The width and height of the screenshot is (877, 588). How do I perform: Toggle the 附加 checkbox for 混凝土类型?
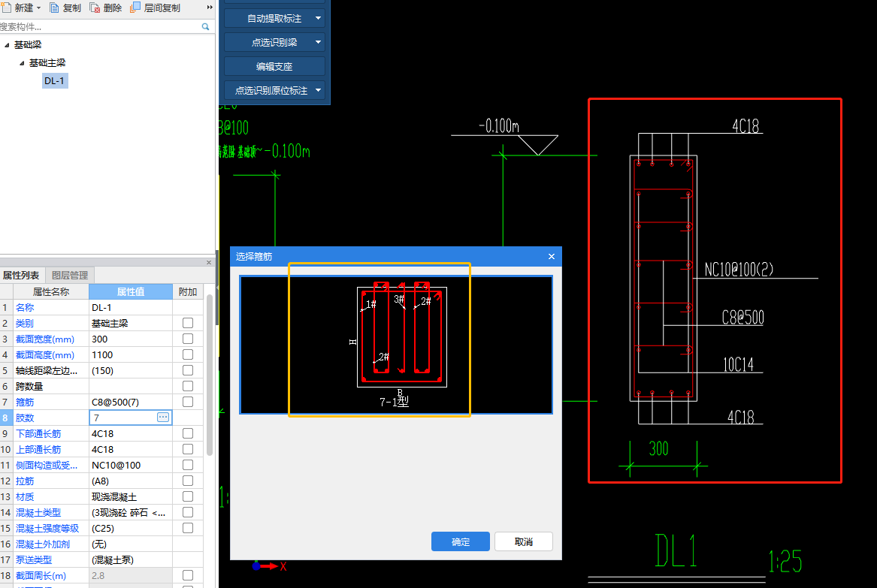tap(188, 512)
